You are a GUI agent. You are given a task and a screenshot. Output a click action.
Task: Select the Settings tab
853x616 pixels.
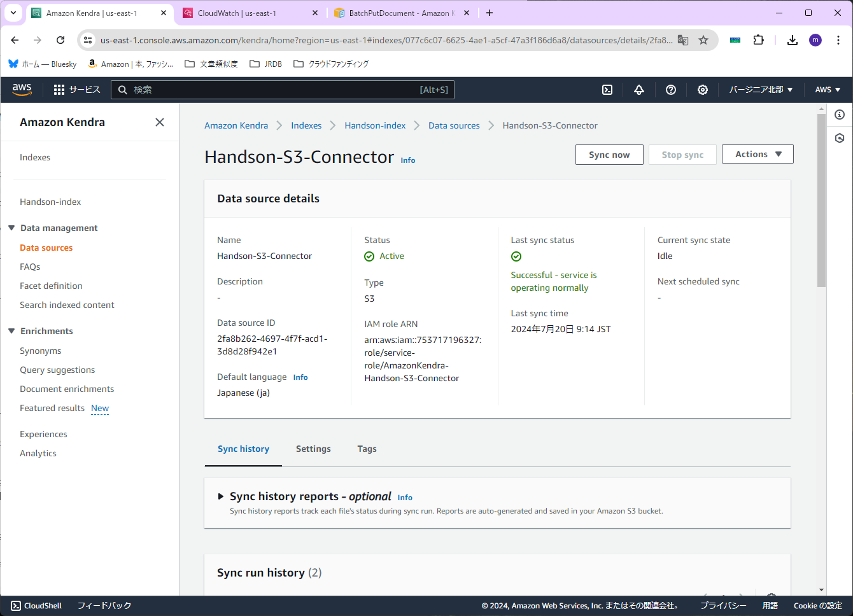313,449
